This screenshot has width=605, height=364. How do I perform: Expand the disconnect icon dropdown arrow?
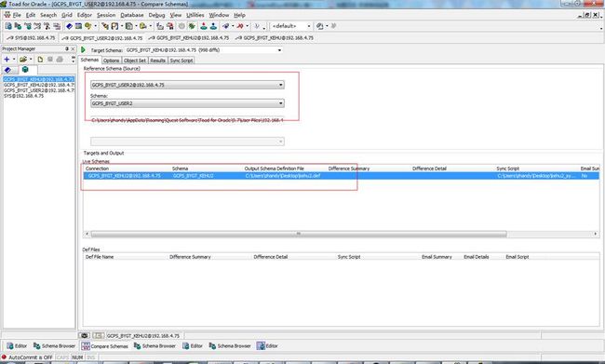click(248, 26)
